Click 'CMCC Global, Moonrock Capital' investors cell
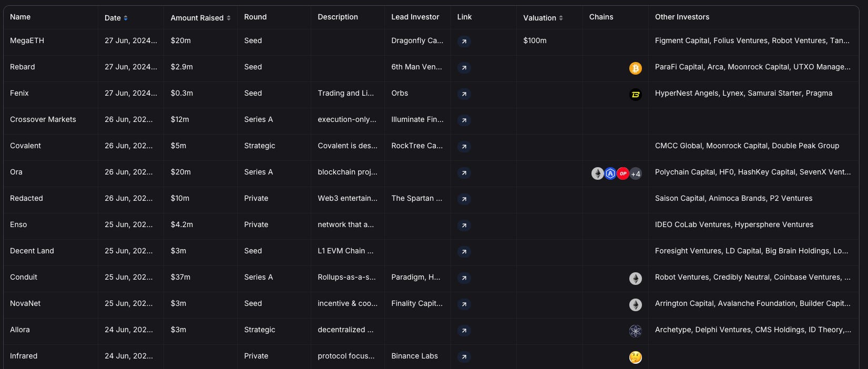868x369 pixels. tap(747, 146)
